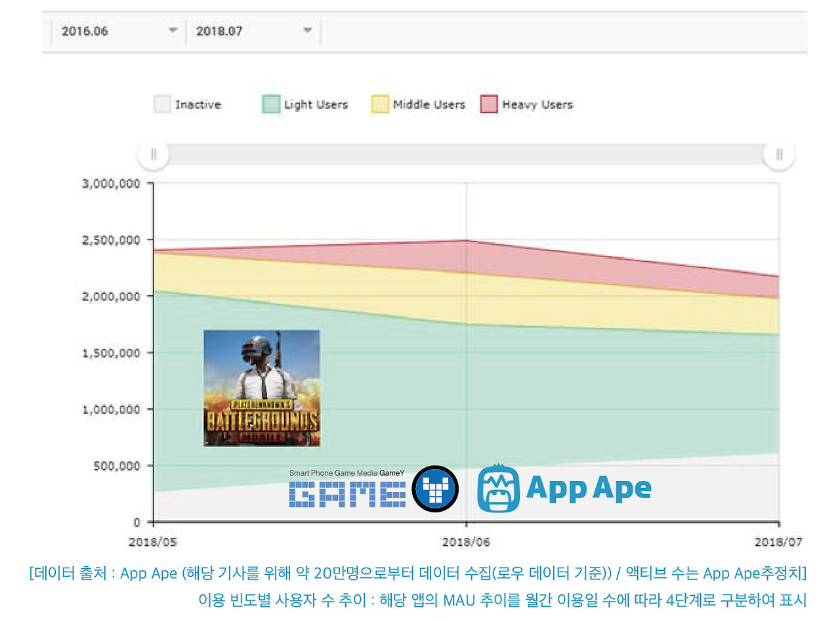Click the Smart Phone Game Media GameY text
The width and height of the screenshot is (840, 622).
pyautogui.click(x=346, y=472)
